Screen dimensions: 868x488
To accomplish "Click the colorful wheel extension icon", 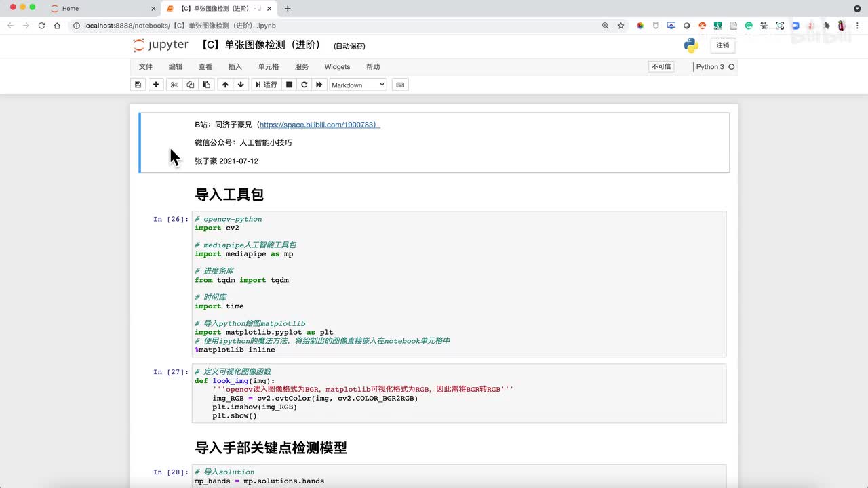I will click(x=640, y=26).
